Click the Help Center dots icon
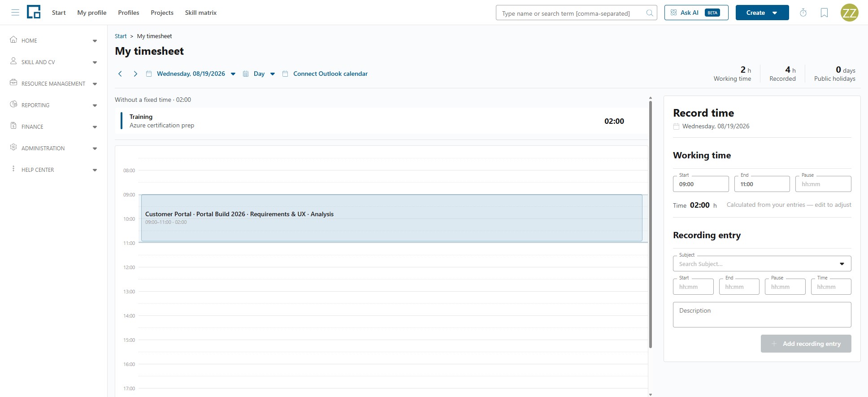 click(x=13, y=169)
